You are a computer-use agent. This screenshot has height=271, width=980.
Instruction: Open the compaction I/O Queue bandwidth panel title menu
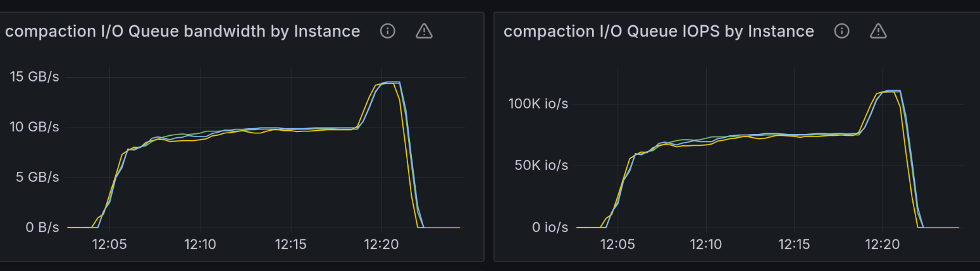(x=182, y=31)
